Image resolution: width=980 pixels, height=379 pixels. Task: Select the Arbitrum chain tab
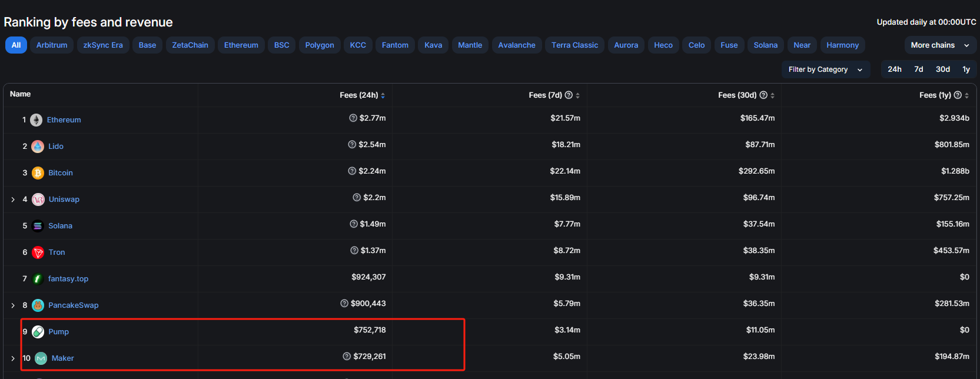(x=52, y=45)
